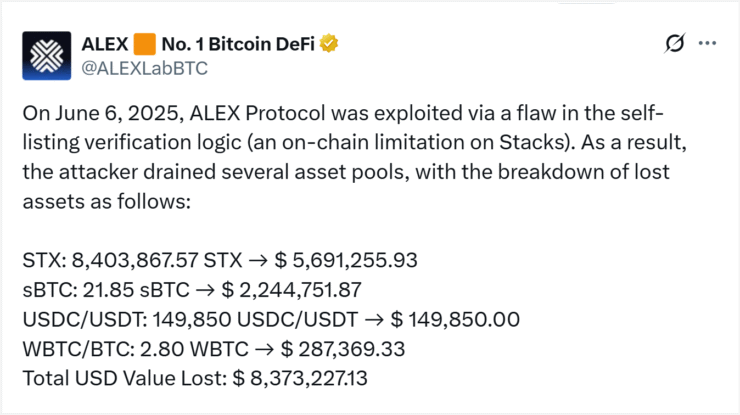
Task: Click the Total USD Value Lost line
Action: pyautogui.click(x=195, y=379)
